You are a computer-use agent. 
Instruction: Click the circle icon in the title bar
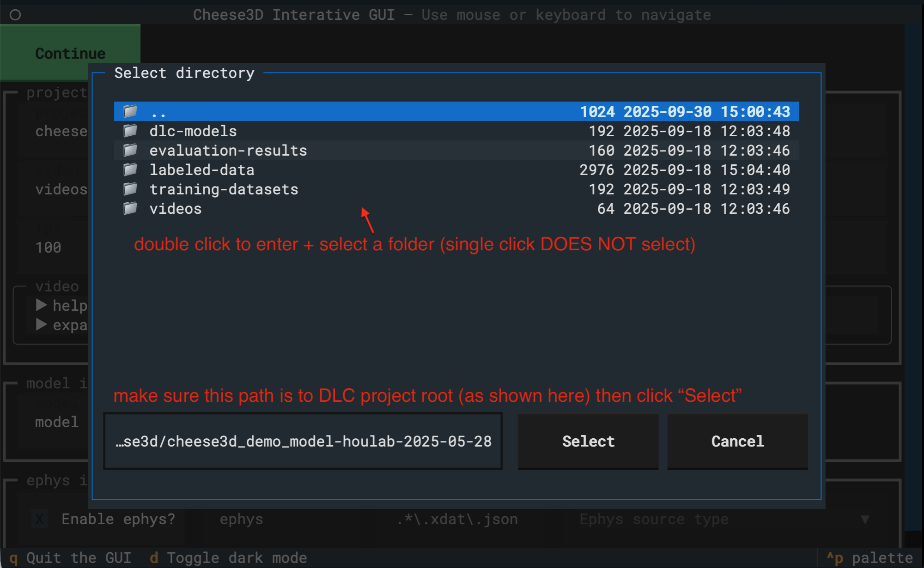16,14
